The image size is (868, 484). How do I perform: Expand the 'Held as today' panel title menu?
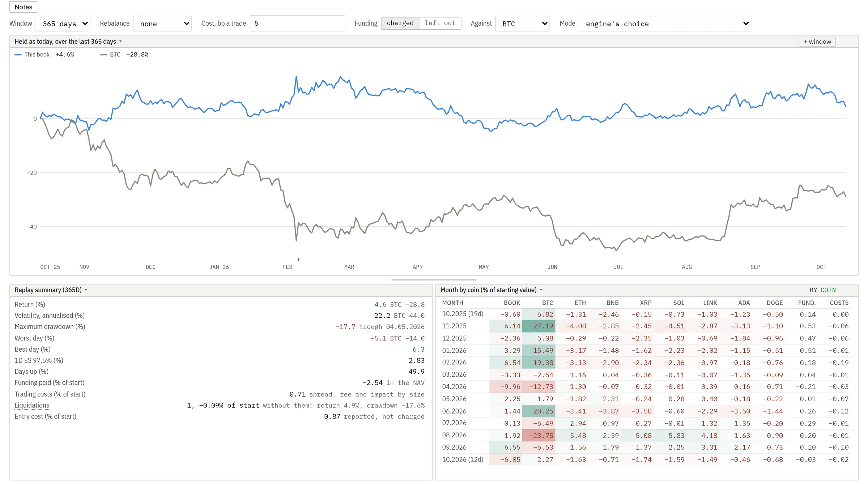click(x=68, y=42)
